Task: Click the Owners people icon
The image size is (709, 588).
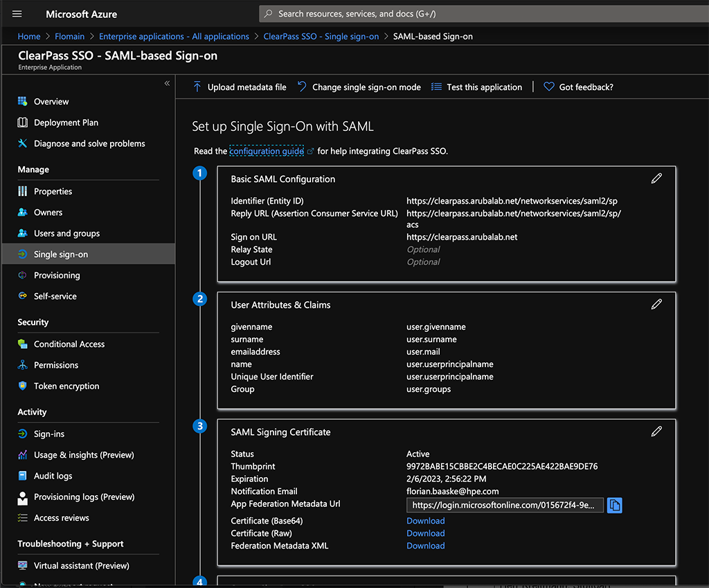Action: [x=22, y=212]
